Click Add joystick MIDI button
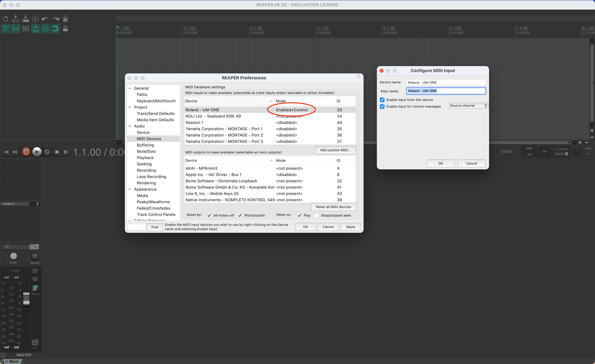Image resolution: width=595 pixels, height=364 pixels. coord(335,150)
